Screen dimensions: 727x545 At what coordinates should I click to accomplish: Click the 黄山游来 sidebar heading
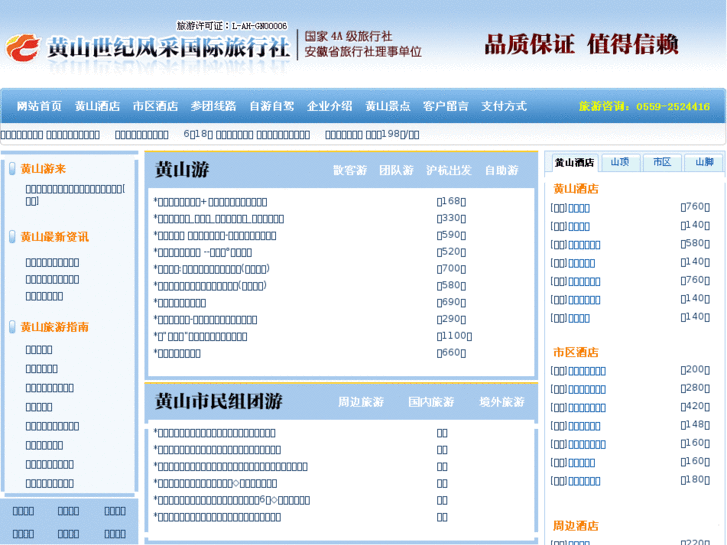[x=43, y=169]
